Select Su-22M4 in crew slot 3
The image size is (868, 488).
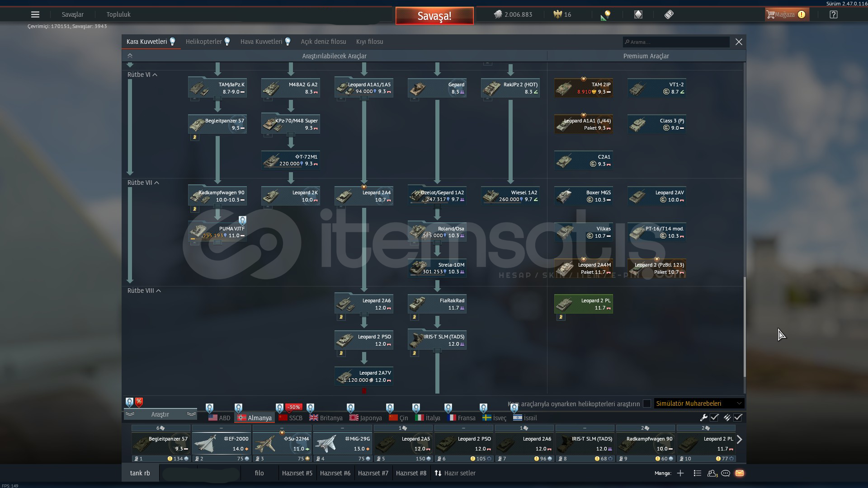tap(282, 443)
